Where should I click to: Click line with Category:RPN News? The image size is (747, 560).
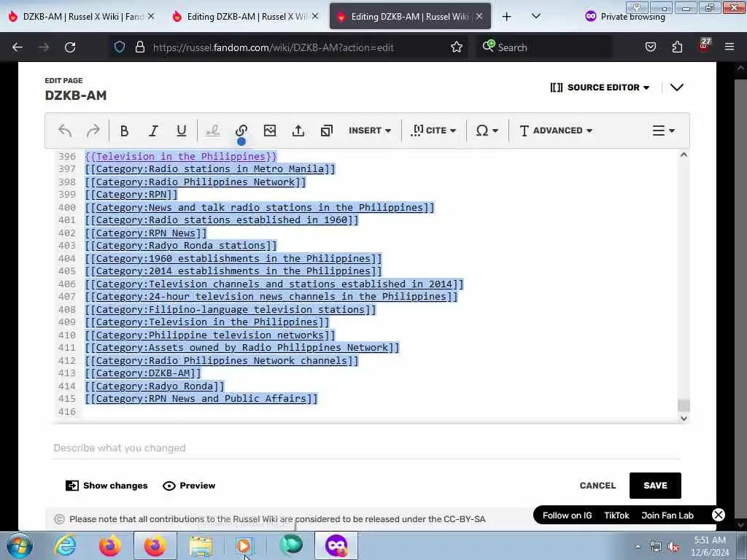(x=146, y=233)
